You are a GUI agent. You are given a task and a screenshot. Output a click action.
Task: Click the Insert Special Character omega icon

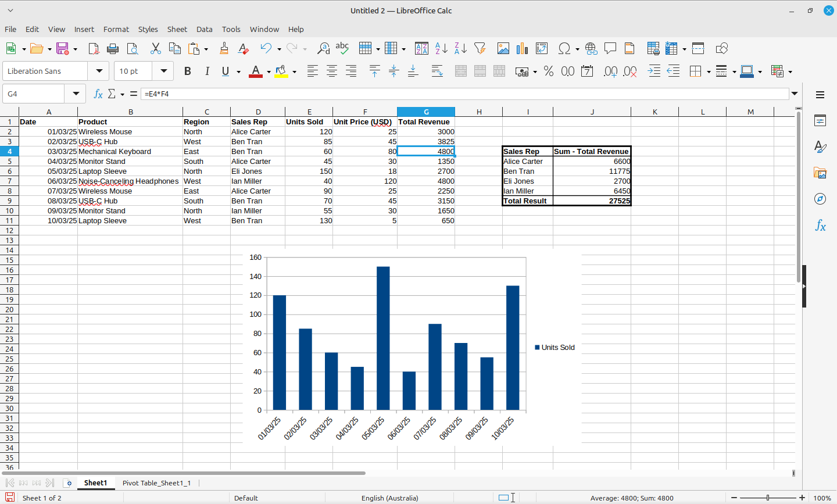tap(564, 48)
